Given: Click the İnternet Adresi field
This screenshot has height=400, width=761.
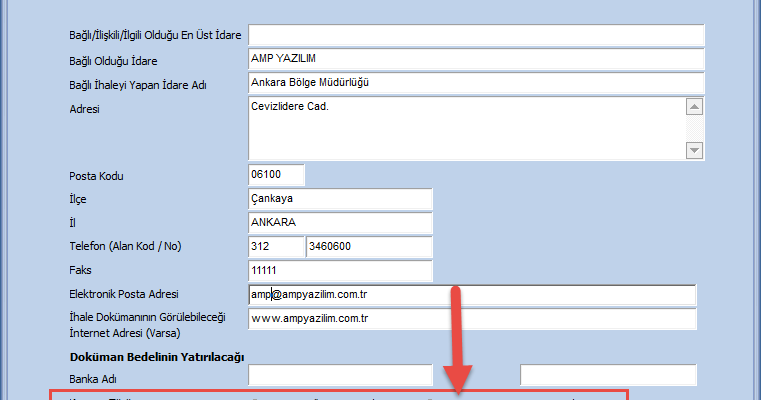Looking at the screenshot, I should point(470,319).
